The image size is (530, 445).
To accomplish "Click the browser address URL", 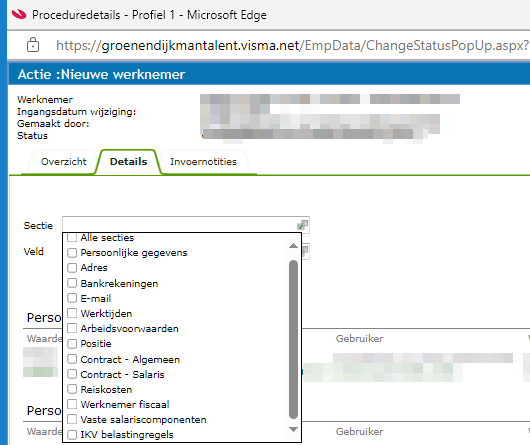I will point(292,45).
